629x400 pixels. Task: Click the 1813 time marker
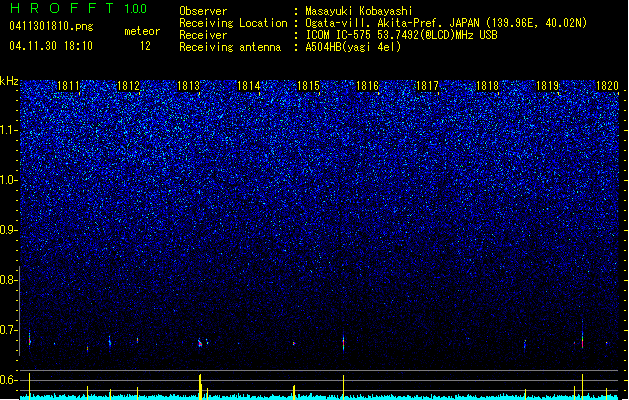pos(188,86)
